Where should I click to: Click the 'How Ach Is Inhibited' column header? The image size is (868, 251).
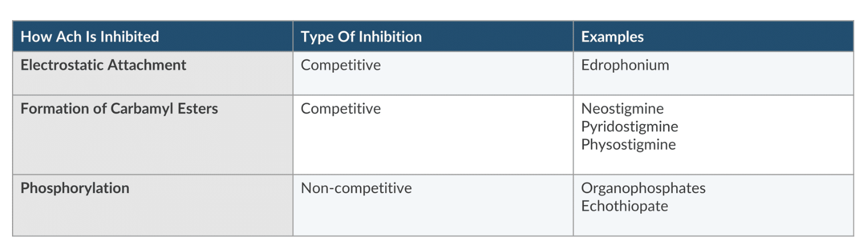90,37
